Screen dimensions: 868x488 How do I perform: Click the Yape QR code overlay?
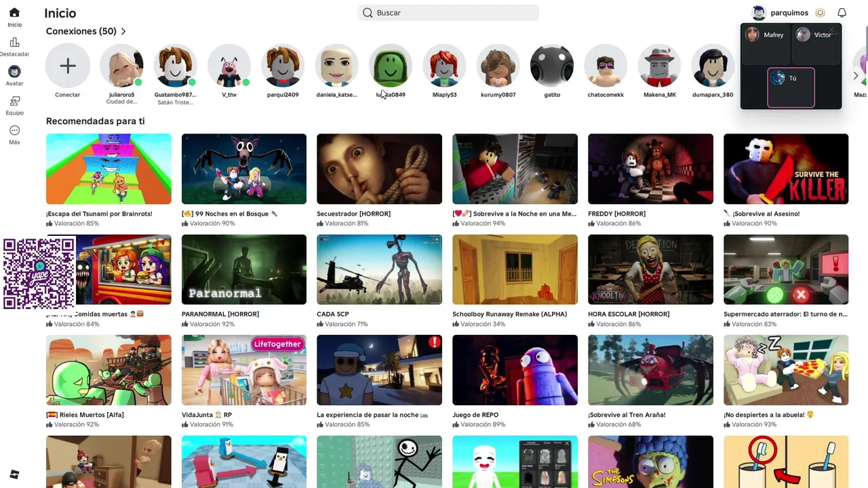pos(39,273)
